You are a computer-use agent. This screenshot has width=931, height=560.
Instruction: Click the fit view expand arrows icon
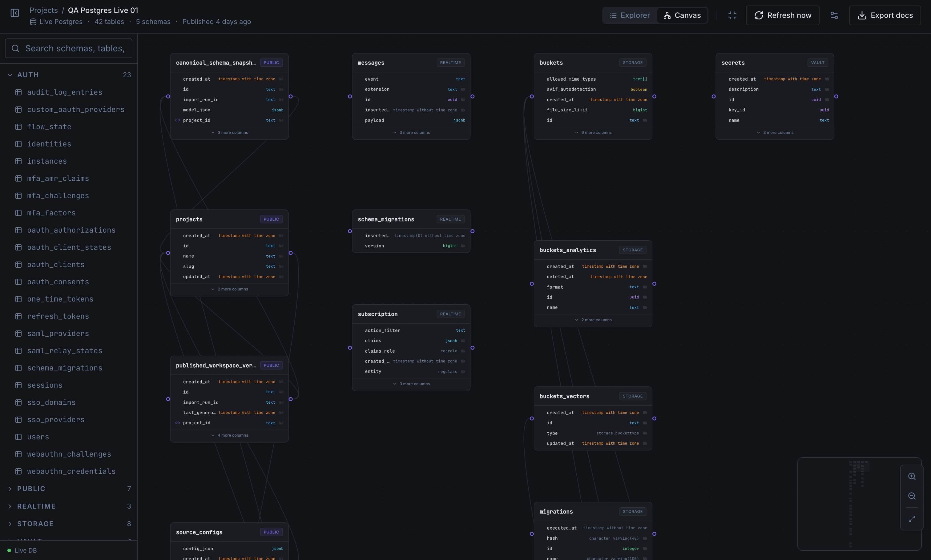coord(911,519)
